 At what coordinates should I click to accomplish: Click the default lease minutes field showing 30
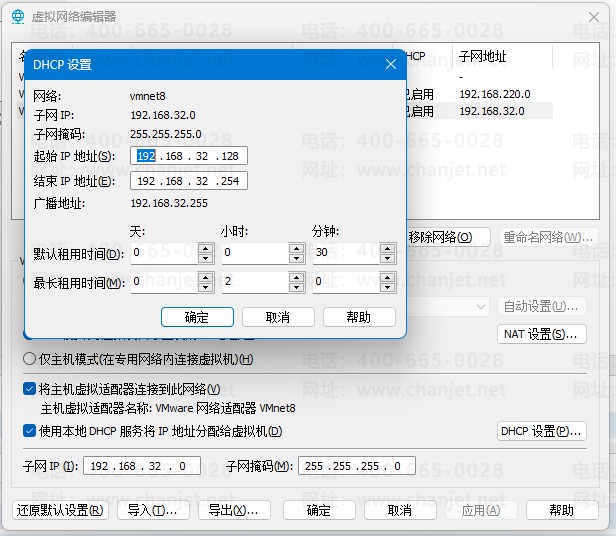click(x=346, y=253)
